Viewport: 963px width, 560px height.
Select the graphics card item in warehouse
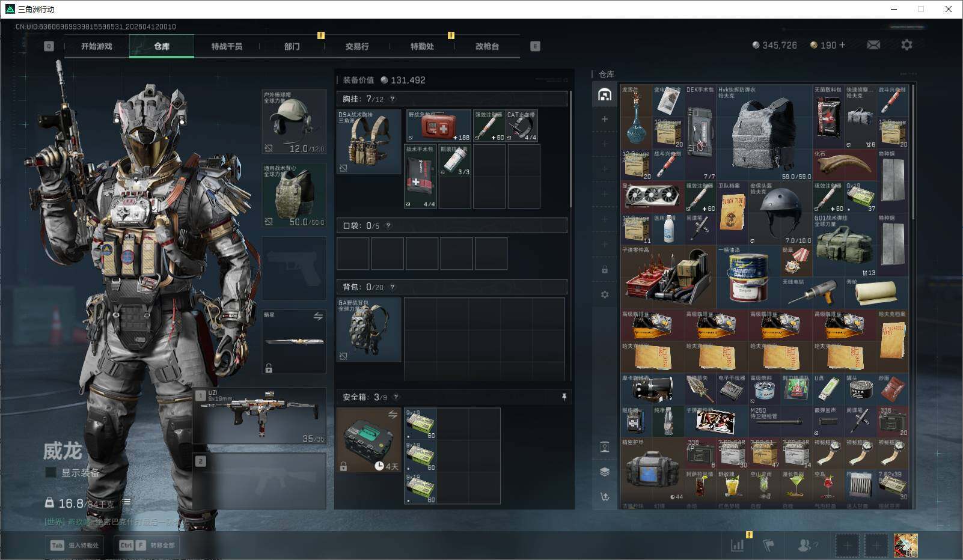[x=652, y=197]
